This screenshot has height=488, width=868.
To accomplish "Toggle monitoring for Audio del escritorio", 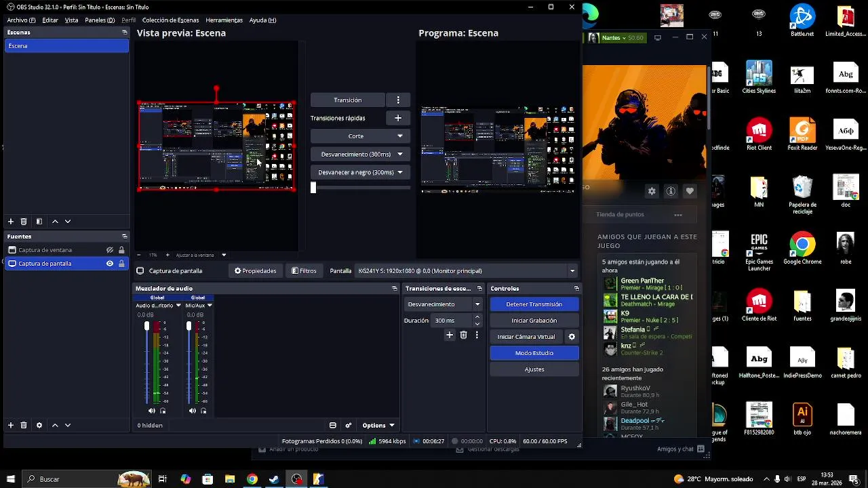I will point(163,411).
